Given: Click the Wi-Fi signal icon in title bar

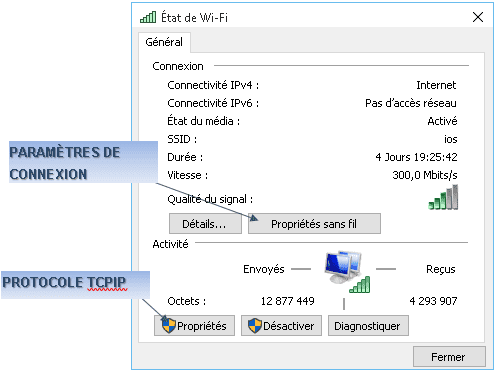Looking at the screenshot, I should pyautogui.click(x=148, y=17).
